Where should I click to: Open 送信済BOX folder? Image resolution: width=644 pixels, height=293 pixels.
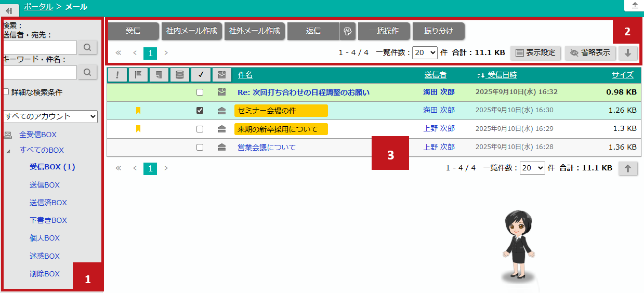[48, 203]
